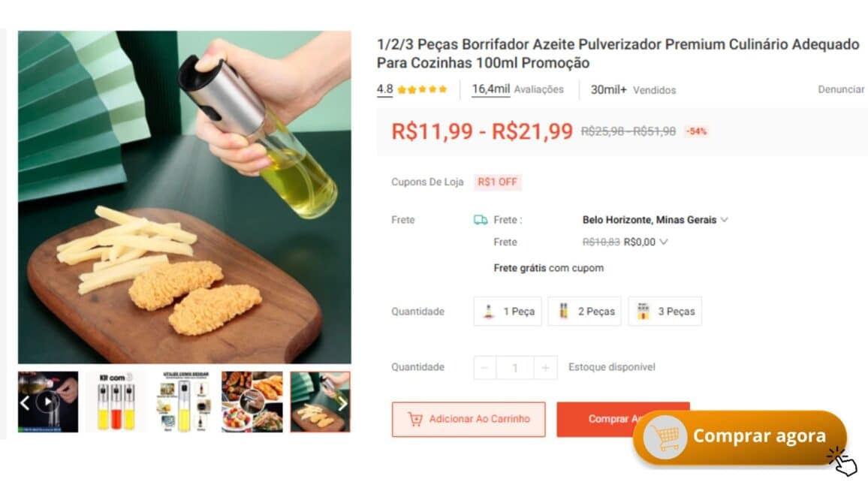The image size is (868, 488).
Task: Select the 2 Peças option
Action: (x=584, y=311)
